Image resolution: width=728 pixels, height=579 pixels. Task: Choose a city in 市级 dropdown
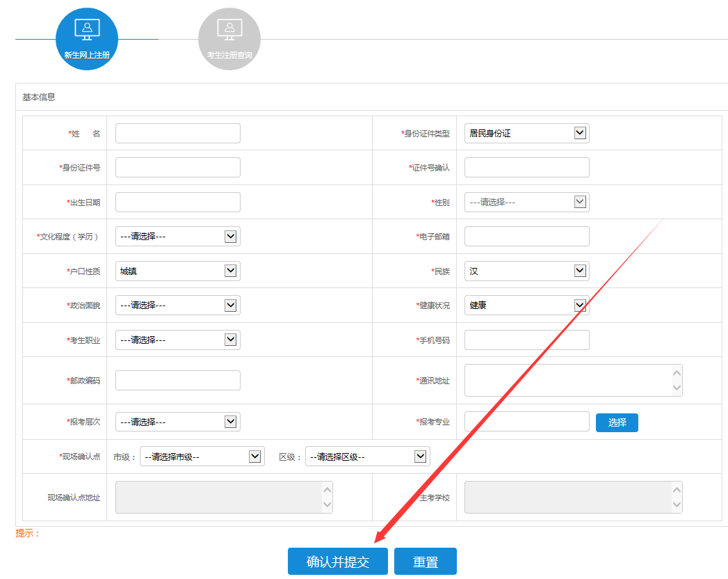pyautogui.click(x=202, y=457)
